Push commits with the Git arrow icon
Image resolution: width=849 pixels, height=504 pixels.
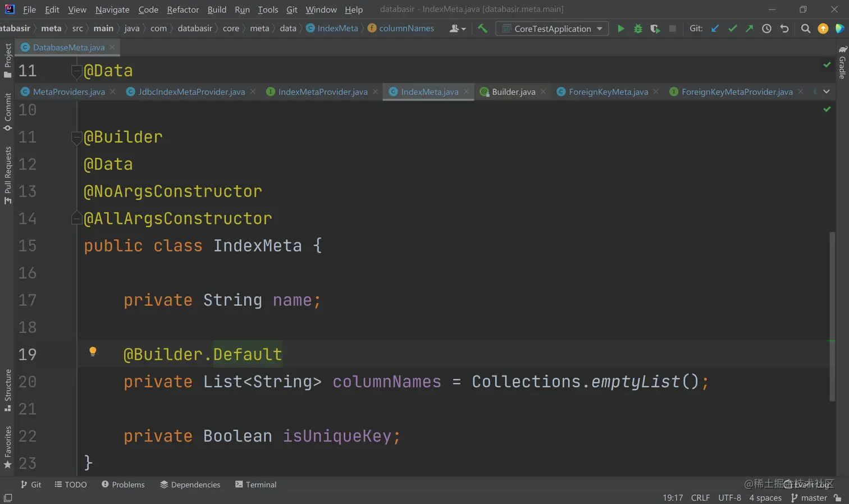[x=749, y=29]
